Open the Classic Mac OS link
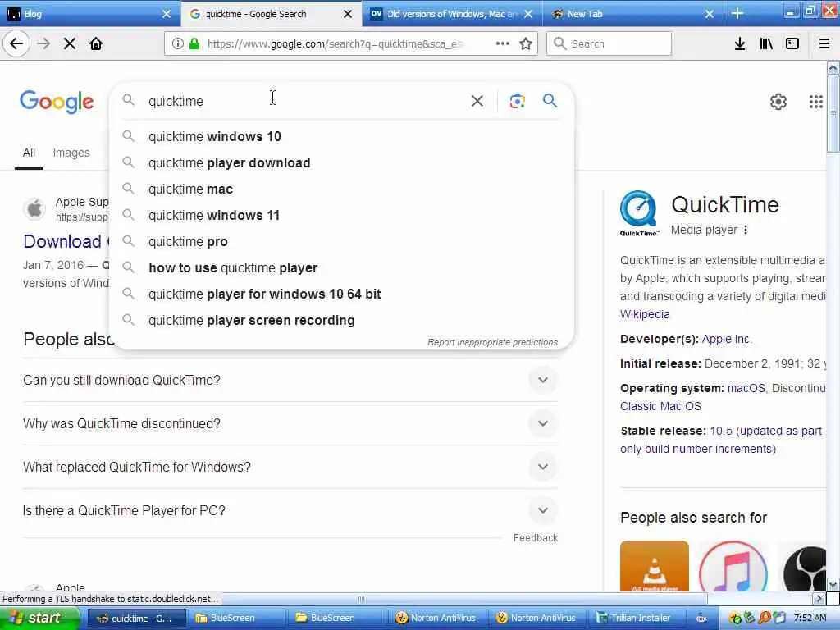The height and width of the screenshot is (630, 840). (x=660, y=407)
